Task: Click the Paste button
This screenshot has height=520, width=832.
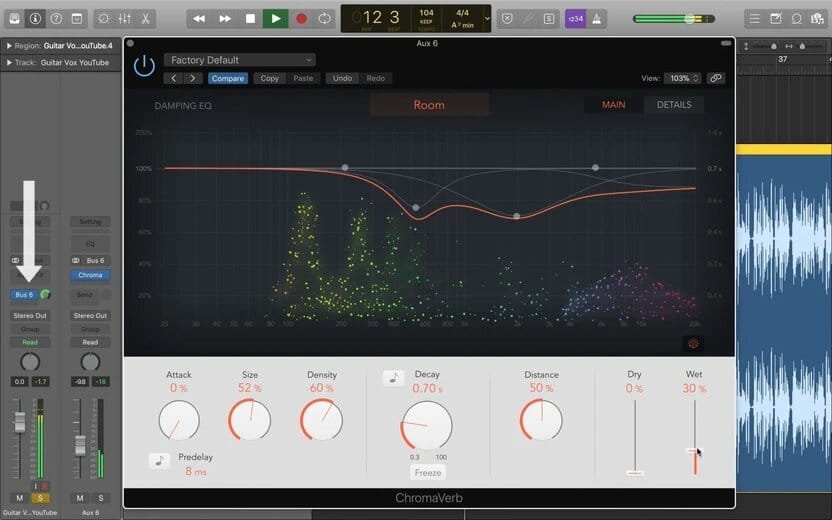Action: tap(303, 78)
